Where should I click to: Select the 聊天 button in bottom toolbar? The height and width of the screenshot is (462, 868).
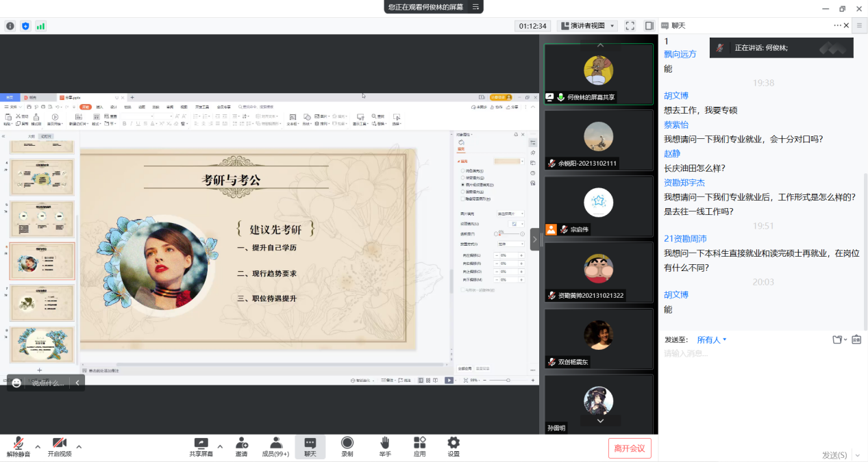tap(310, 444)
